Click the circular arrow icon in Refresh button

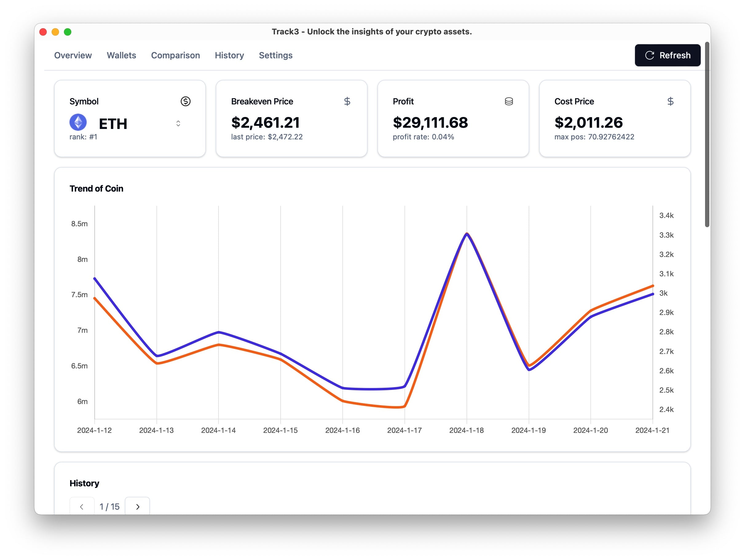tap(649, 55)
